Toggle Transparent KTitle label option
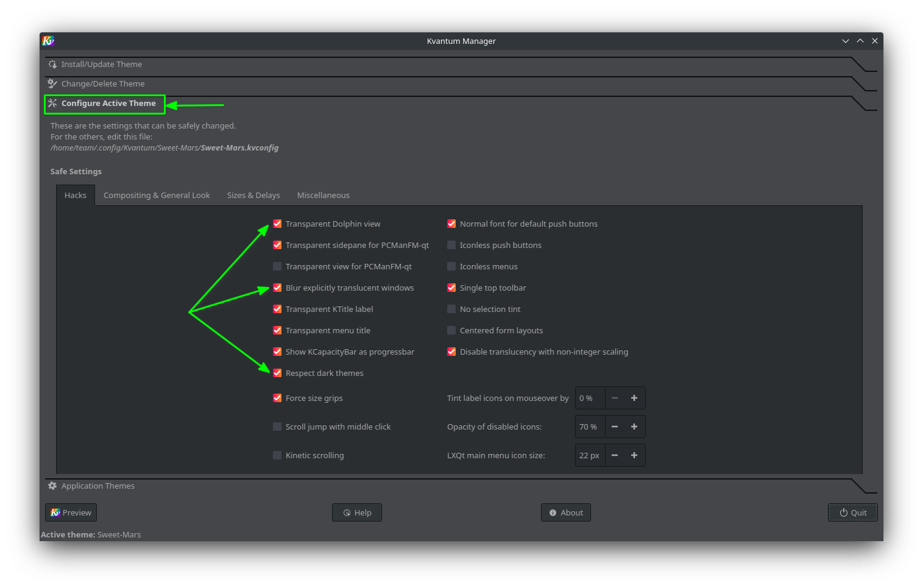This screenshot has width=923, height=588. tap(277, 309)
